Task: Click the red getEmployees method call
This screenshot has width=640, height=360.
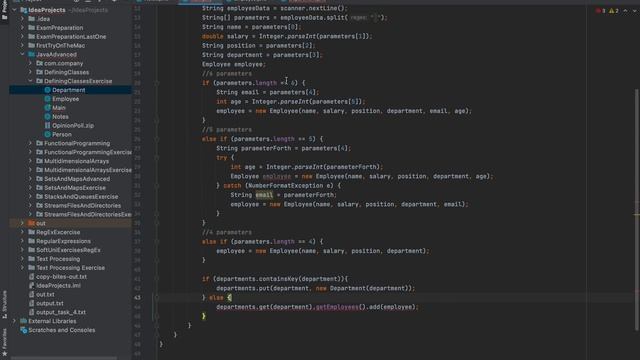Action: [x=337, y=307]
